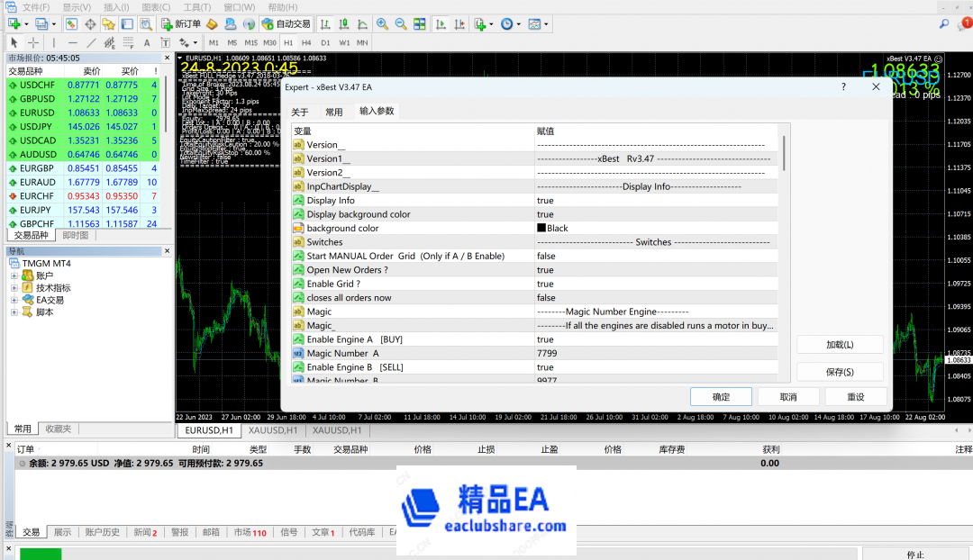Select the horizontal line drawing tool
The image size is (973, 560).
(73, 42)
